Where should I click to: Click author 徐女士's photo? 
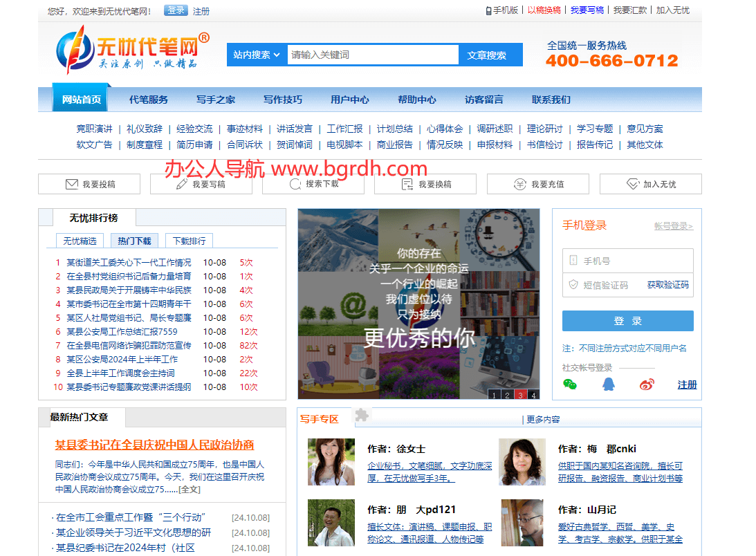(331, 461)
